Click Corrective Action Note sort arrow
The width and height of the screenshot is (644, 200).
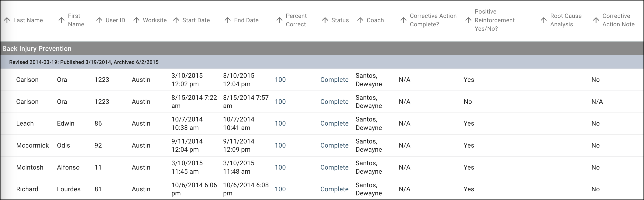point(596,20)
